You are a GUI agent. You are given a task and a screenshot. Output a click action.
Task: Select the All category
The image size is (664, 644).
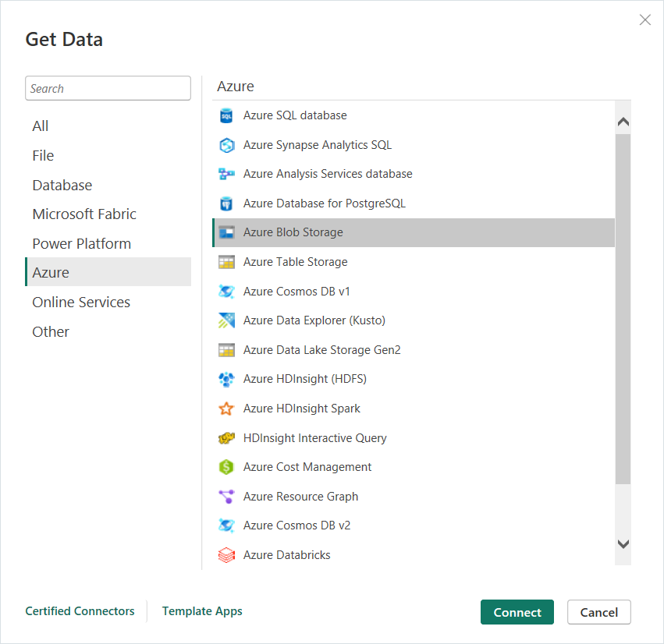[108, 126]
